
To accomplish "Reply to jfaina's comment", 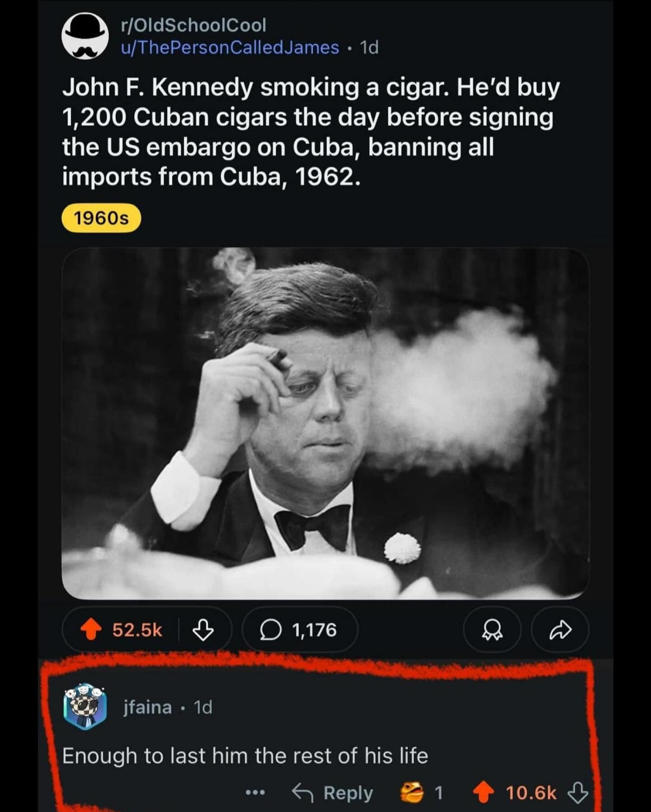I will click(x=333, y=793).
